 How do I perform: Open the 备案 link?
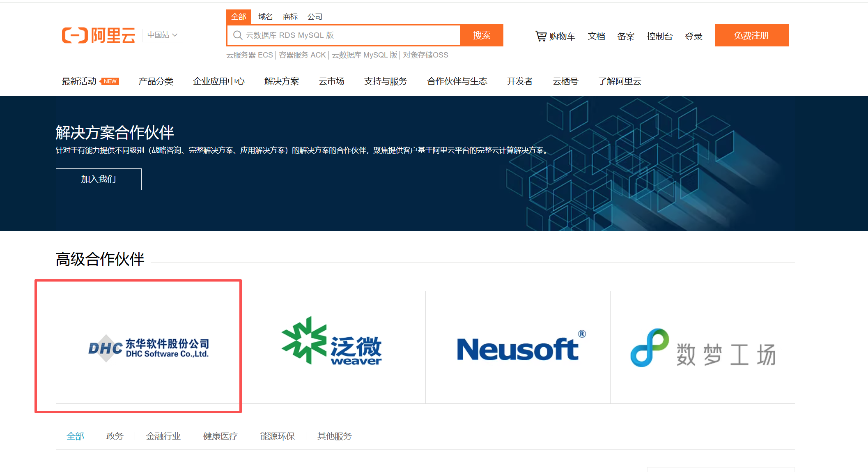626,37
